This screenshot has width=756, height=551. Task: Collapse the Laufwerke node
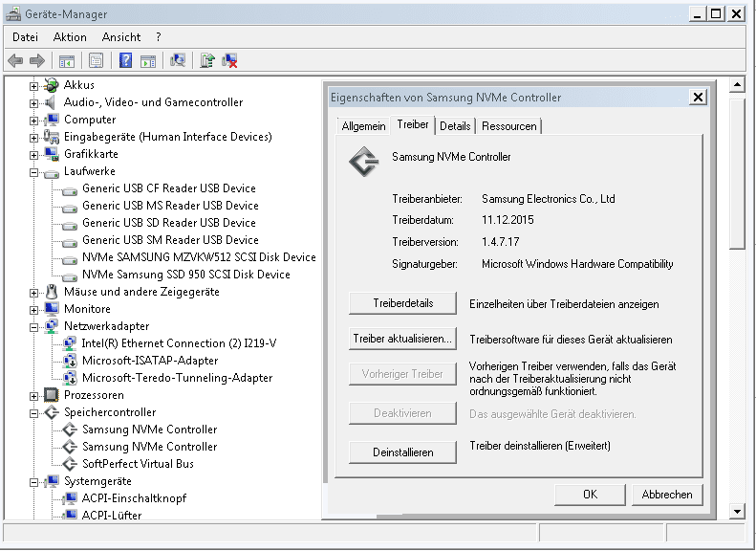[33, 172]
